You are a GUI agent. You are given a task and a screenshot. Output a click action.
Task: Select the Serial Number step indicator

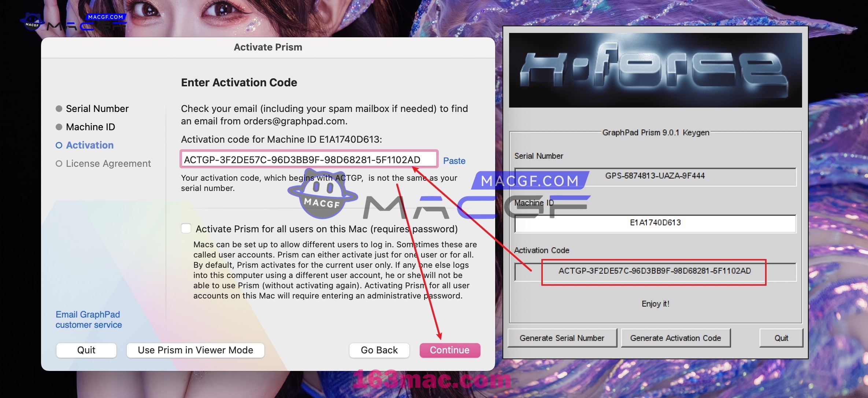(x=97, y=108)
